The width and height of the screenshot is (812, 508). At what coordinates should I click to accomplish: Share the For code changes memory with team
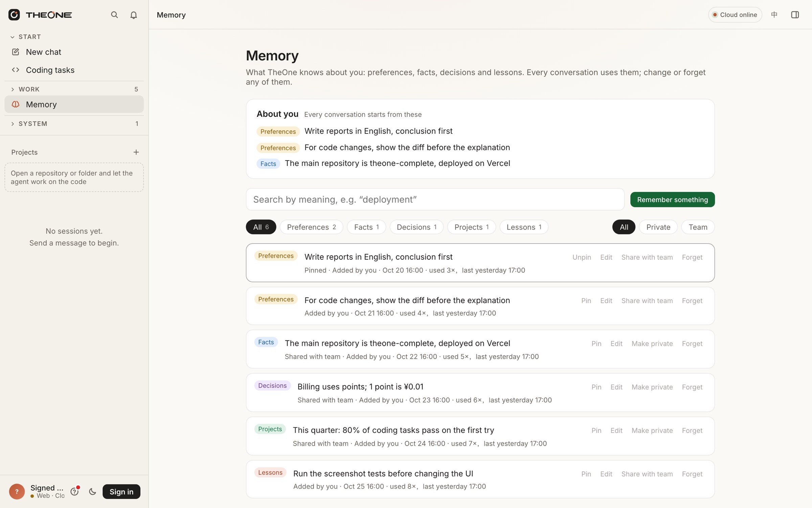pyautogui.click(x=647, y=300)
